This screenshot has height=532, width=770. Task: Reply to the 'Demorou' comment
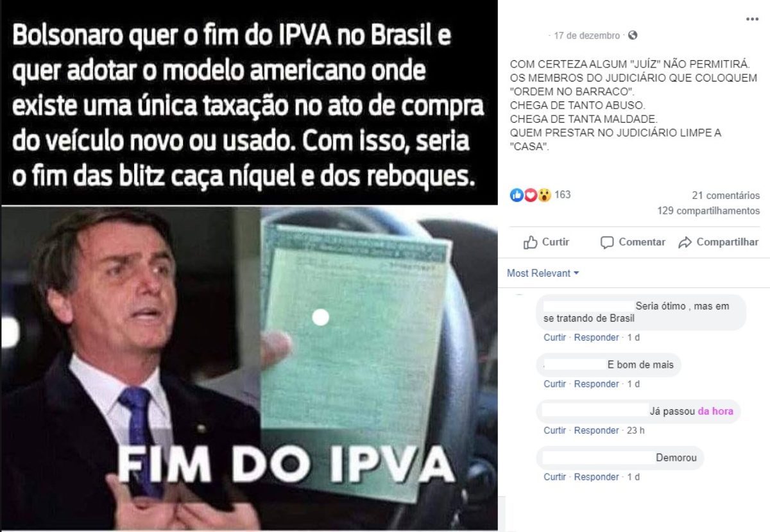tap(596, 477)
